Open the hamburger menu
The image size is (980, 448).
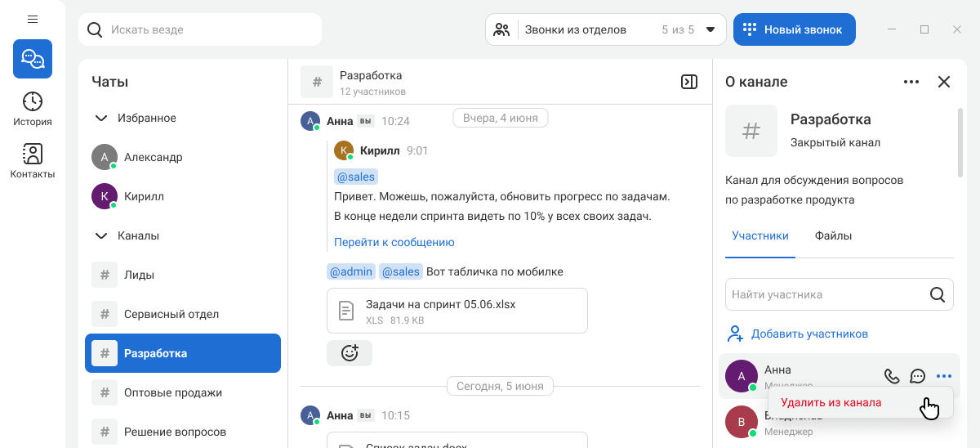33,19
